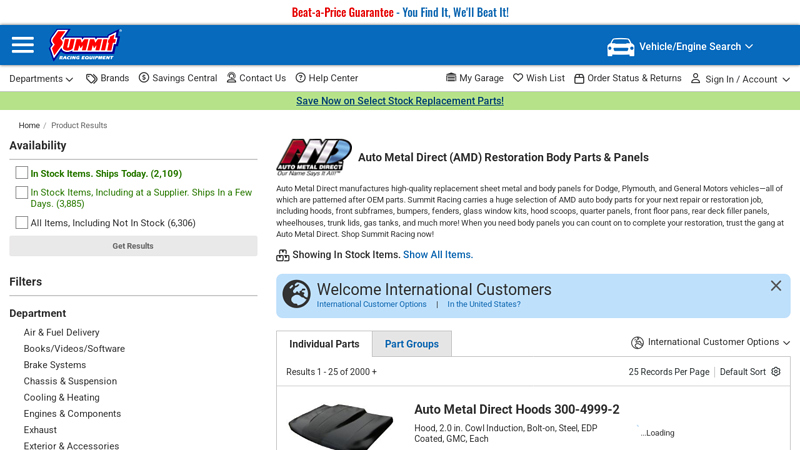Open the Help Center

tap(333, 78)
